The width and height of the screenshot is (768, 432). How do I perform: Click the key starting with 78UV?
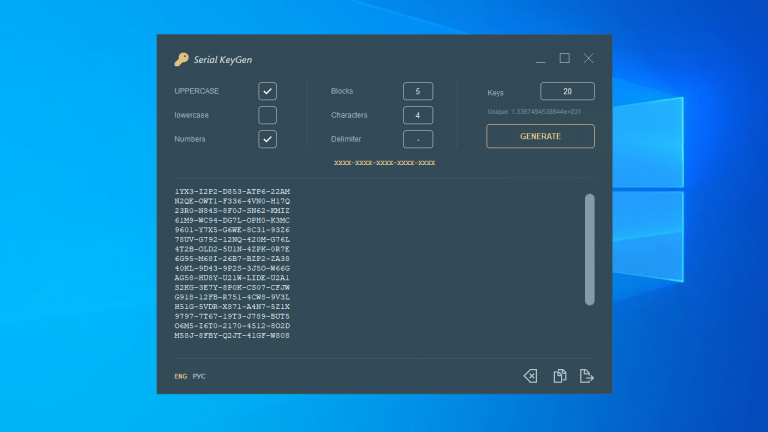232,240
